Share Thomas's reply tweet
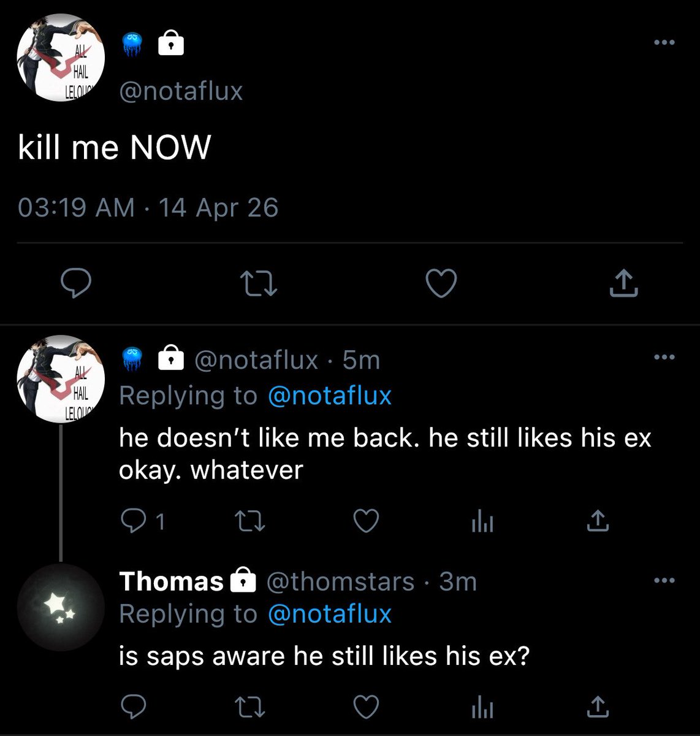 (x=598, y=707)
